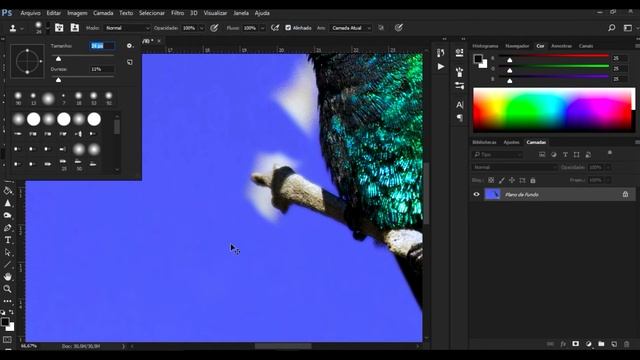The width and height of the screenshot is (640, 360).
Task: Open the Camada menu
Action: pyautogui.click(x=103, y=13)
